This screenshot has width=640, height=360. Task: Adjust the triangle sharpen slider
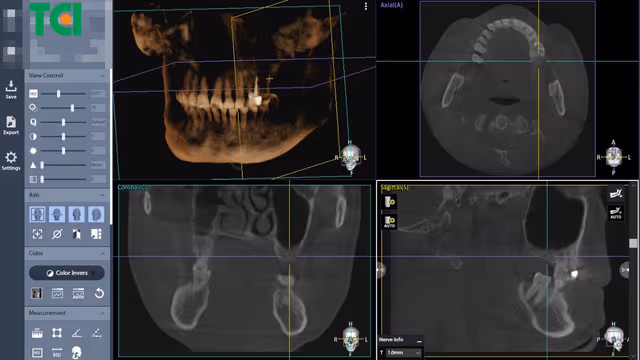(42, 165)
